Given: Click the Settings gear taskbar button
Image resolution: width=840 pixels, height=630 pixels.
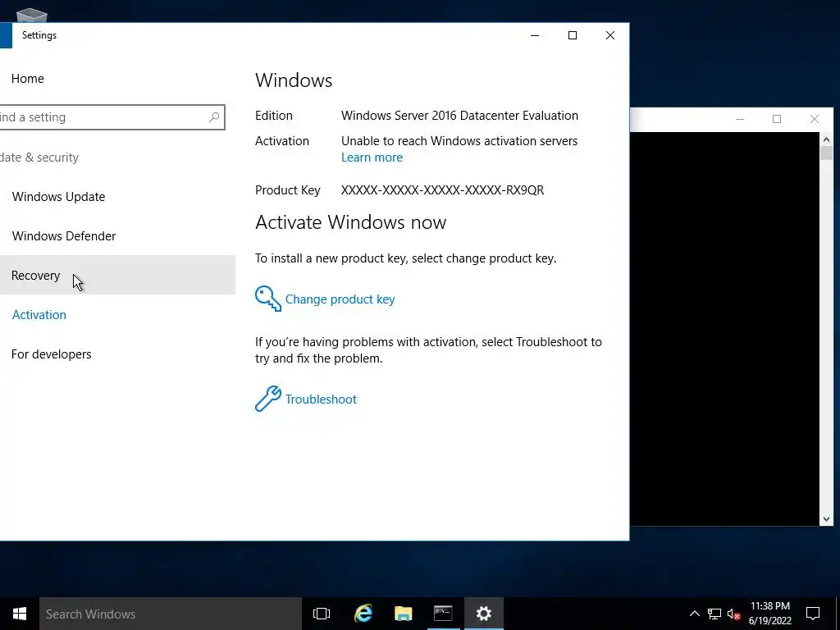Looking at the screenshot, I should click(484, 614).
